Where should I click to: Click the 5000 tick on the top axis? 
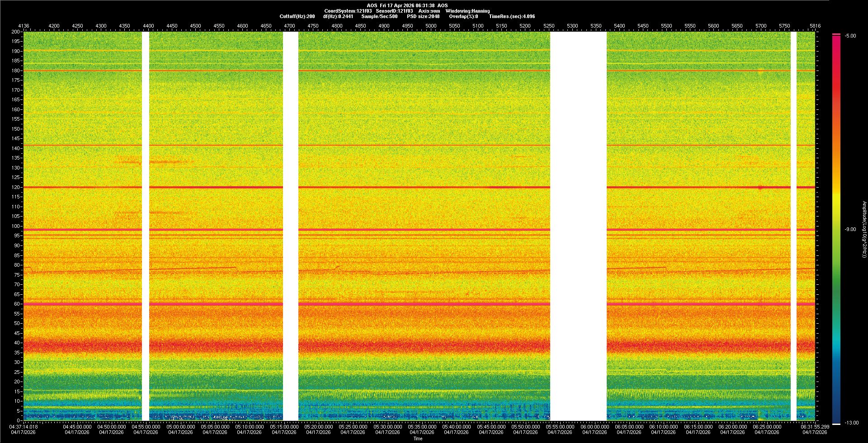pyautogui.click(x=431, y=26)
